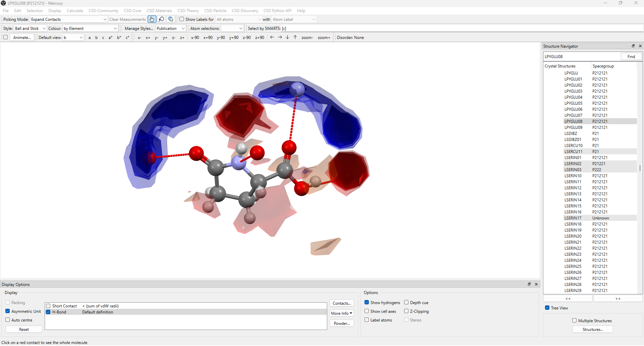Open the Display menu

click(55, 11)
